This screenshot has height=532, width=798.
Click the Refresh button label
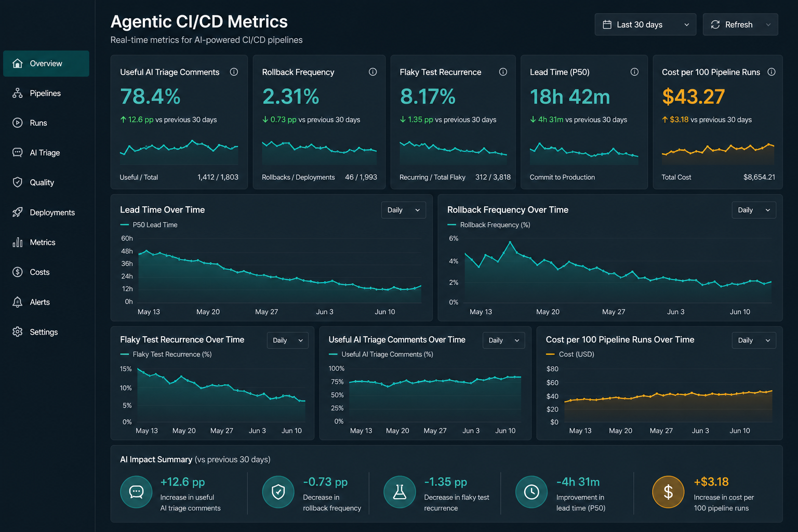[739, 24]
